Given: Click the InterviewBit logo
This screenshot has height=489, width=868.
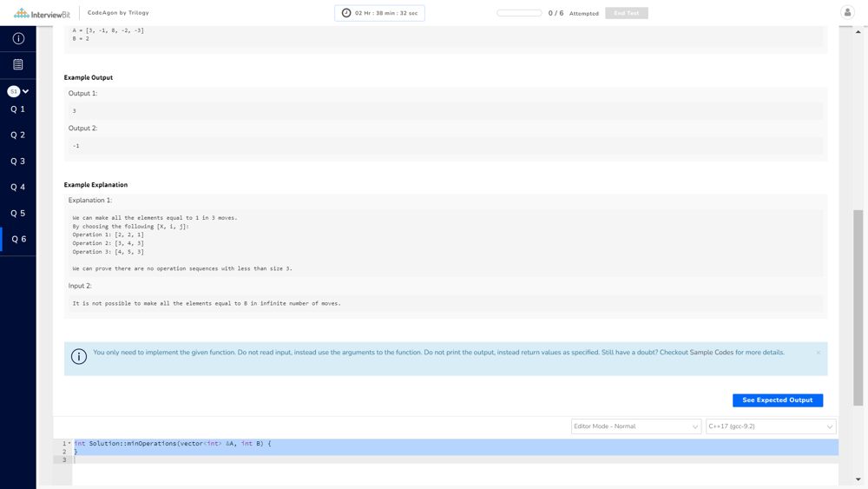Looking at the screenshot, I should 42,13.
